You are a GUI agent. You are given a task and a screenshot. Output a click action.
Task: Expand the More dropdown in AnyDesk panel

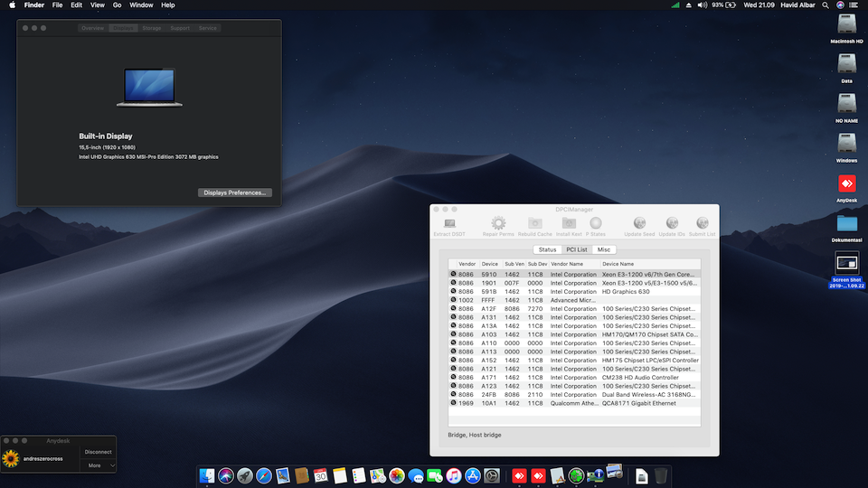click(99, 465)
